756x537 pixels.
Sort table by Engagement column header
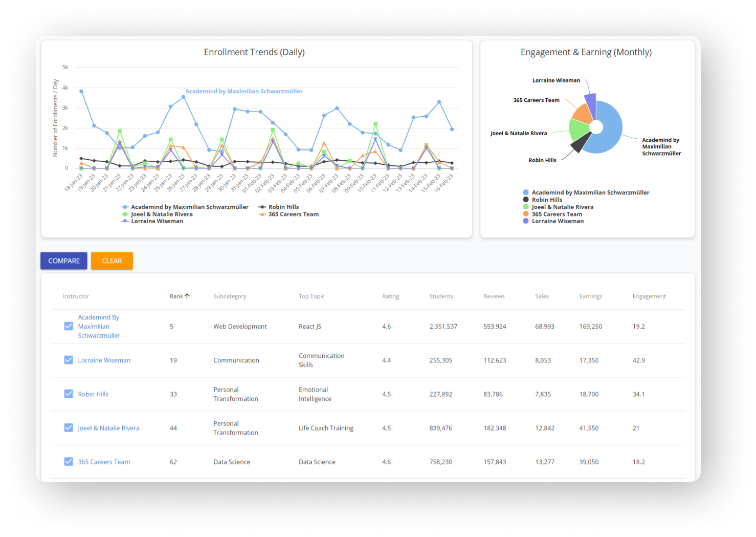click(x=649, y=296)
